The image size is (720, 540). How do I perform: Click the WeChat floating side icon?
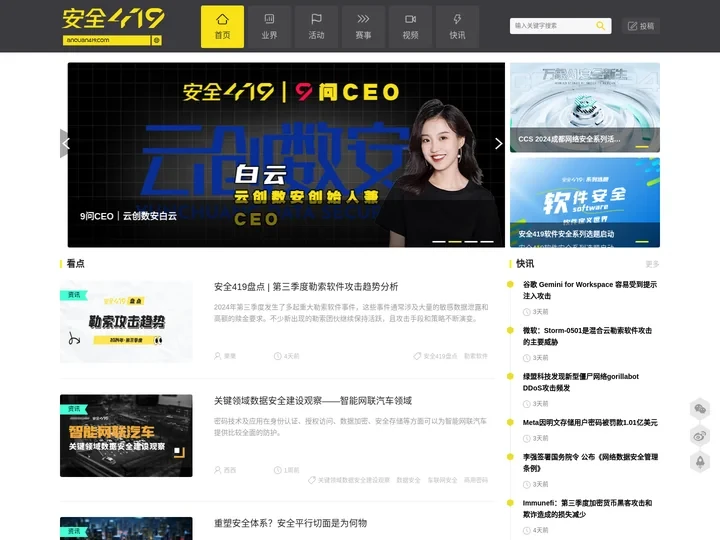pyautogui.click(x=700, y=409)
